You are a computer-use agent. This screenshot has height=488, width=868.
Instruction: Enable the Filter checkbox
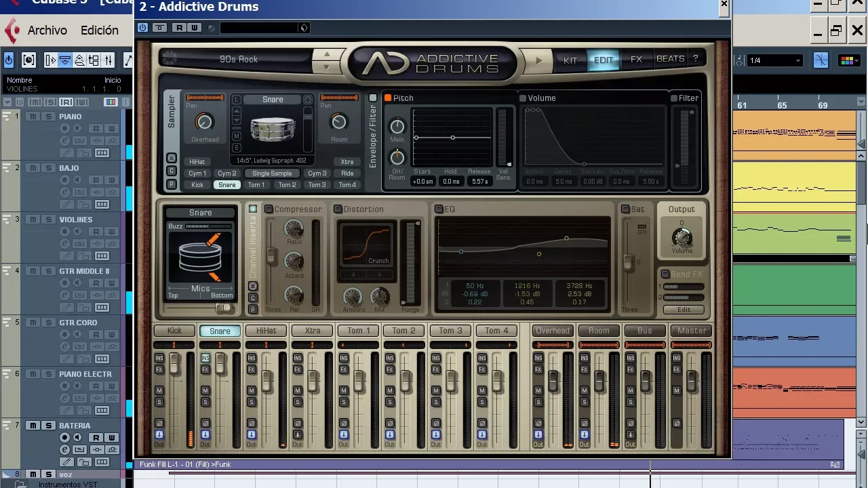click(x=673, y=98)
